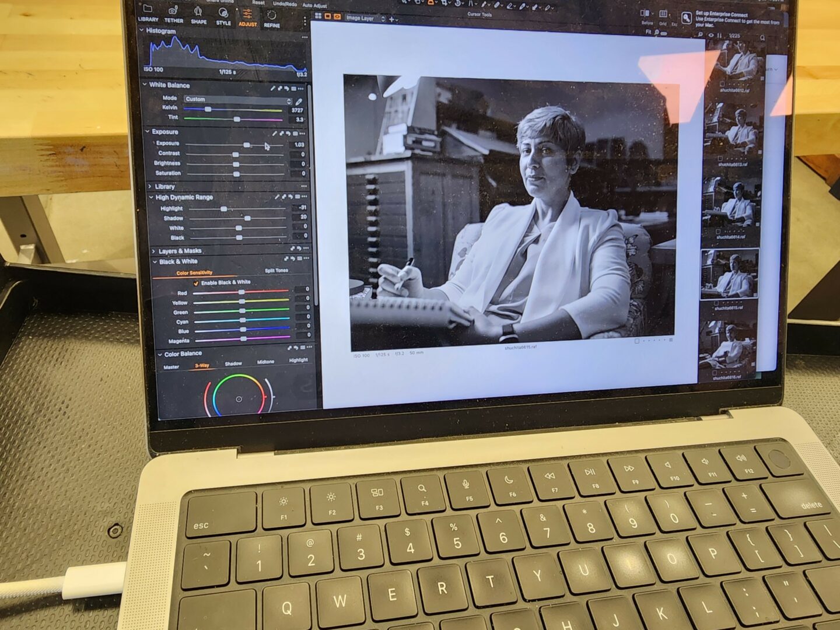Switch to the Split Tones tab

[276, 271]
